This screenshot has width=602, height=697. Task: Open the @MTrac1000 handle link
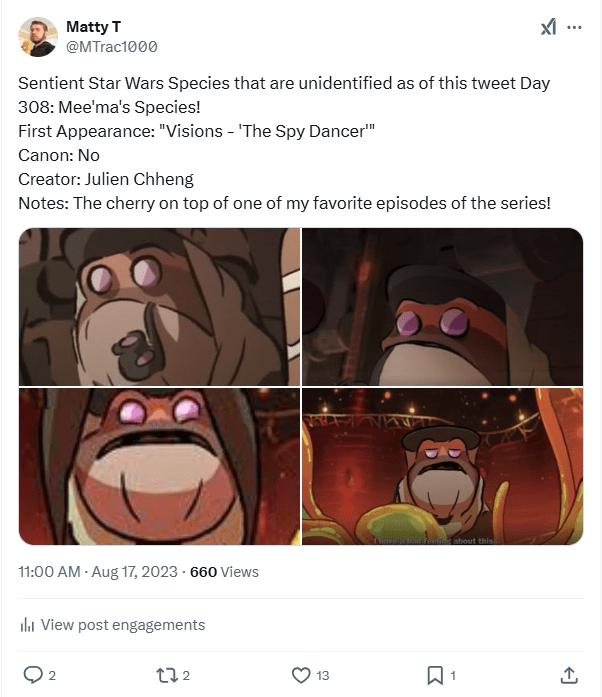coord(111,46)
